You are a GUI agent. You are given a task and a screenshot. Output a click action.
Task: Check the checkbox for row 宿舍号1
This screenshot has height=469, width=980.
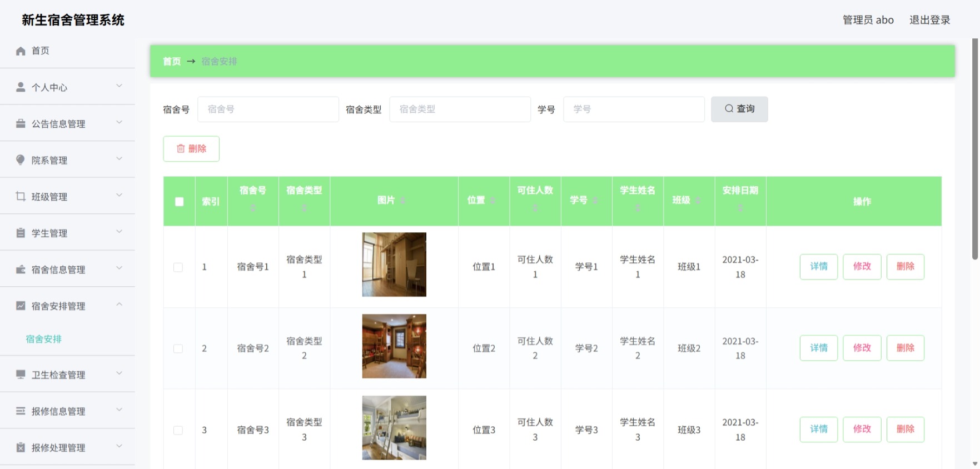click(x=178, y=267)
